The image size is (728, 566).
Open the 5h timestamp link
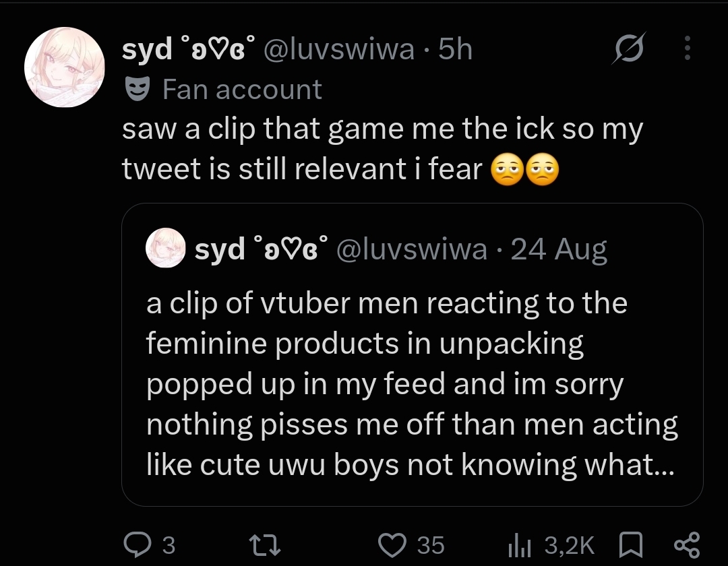(456, 49)
